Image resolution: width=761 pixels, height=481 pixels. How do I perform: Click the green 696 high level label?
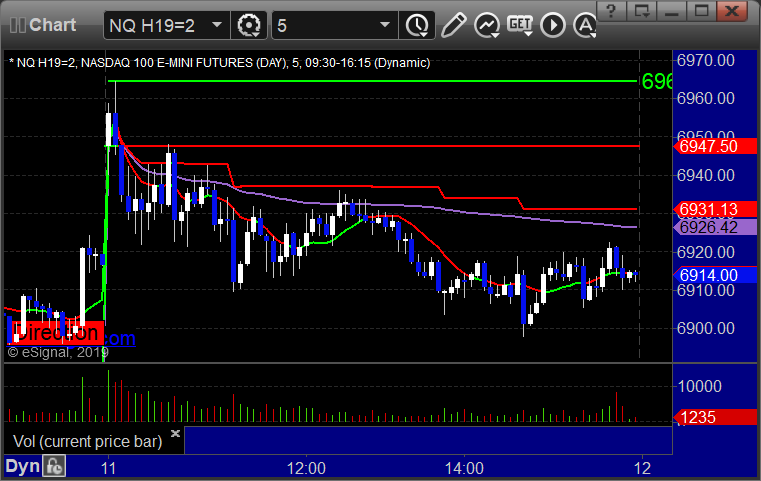click(x=657, y=81)
